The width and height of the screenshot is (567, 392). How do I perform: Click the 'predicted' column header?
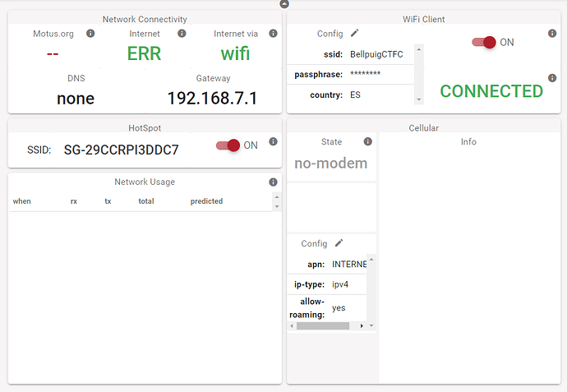(x=206, y=201)
